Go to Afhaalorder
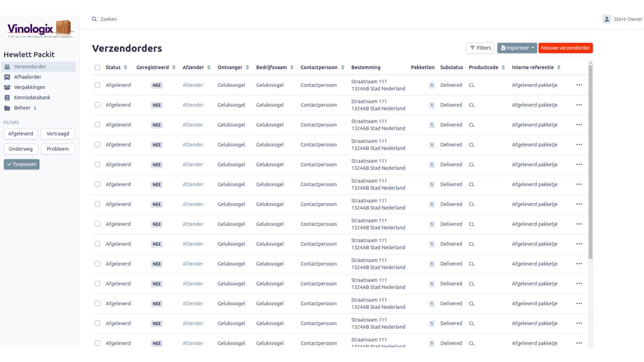Viewport: 644px width, 362px height. tap(27, 77)
